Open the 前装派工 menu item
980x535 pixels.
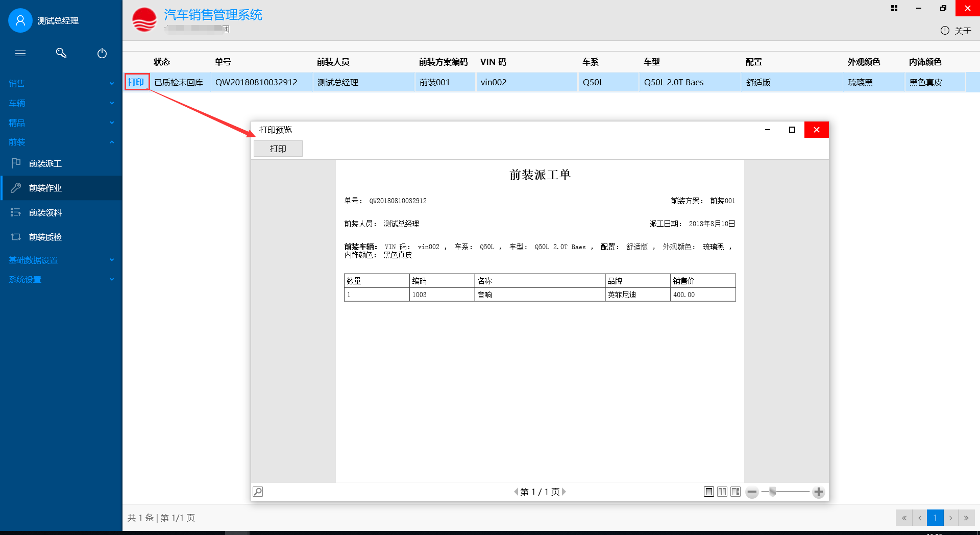pyautogui.click(x=45, y=163)
